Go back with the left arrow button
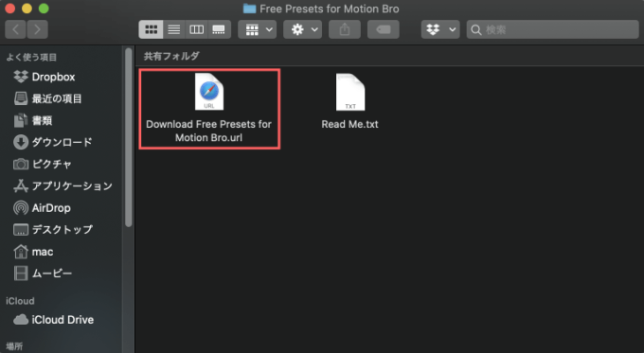Screen dimensions: 644x353 (x=15, y=29)
